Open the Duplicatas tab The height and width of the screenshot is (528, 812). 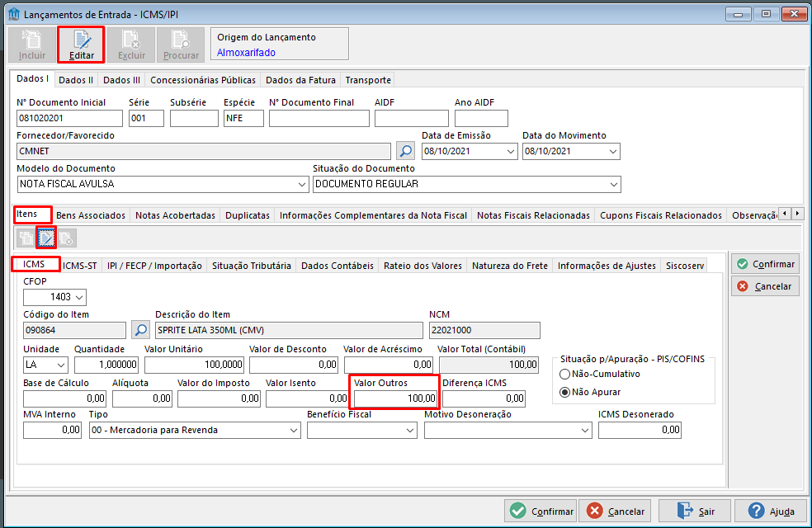click(248, 215)
